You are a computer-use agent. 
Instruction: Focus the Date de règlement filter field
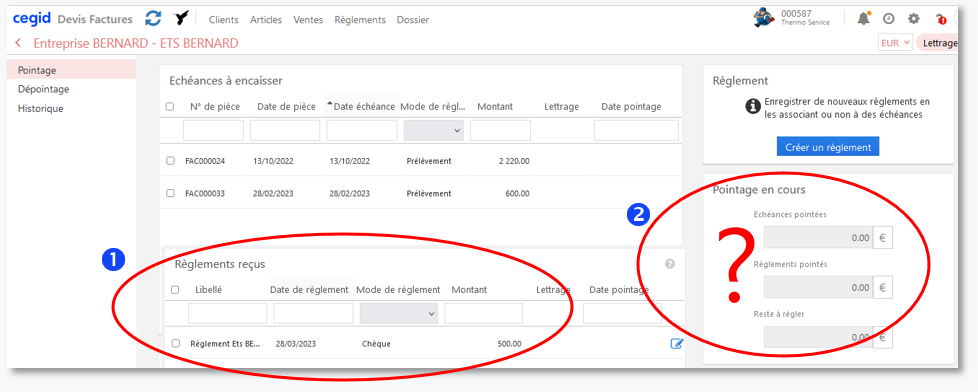pos(313,313)
